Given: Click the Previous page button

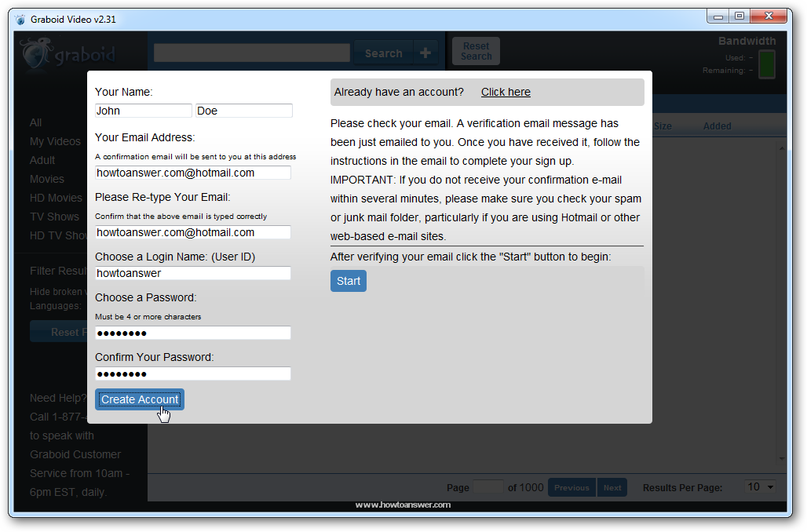Looking at the screenshot, I should [571, 487].
